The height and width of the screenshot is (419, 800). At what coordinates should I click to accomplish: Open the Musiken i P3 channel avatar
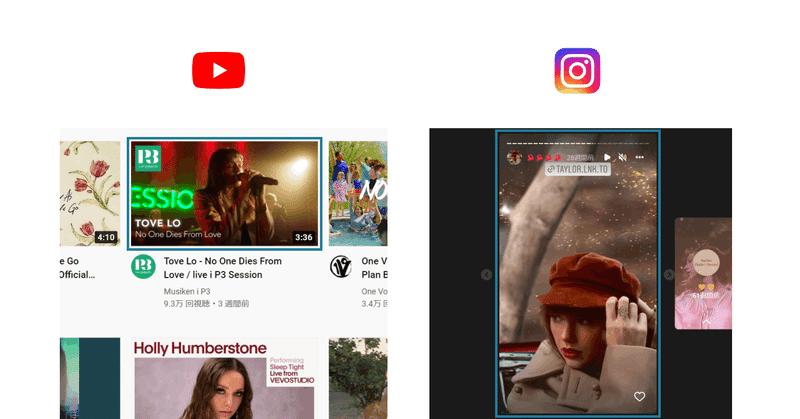click(x=143, y=266)
